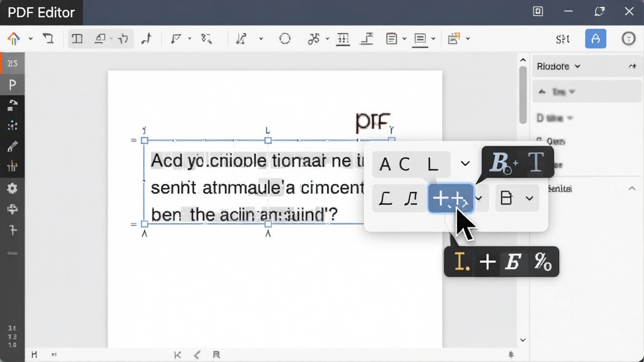Click the top-middle handle of the text box
The width and height of the screenshot is (644, 362).
pyautogui.click(x=268, y=140)
